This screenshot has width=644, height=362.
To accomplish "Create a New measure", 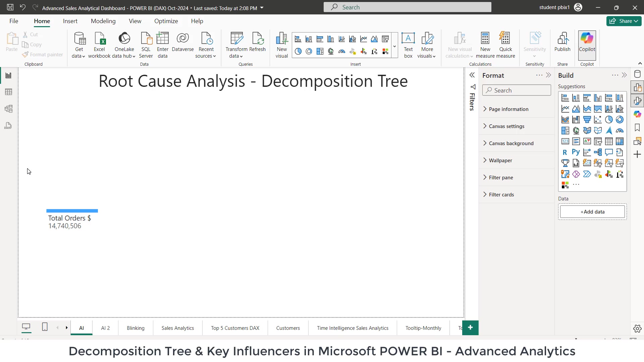I will (x=485, y=45).
